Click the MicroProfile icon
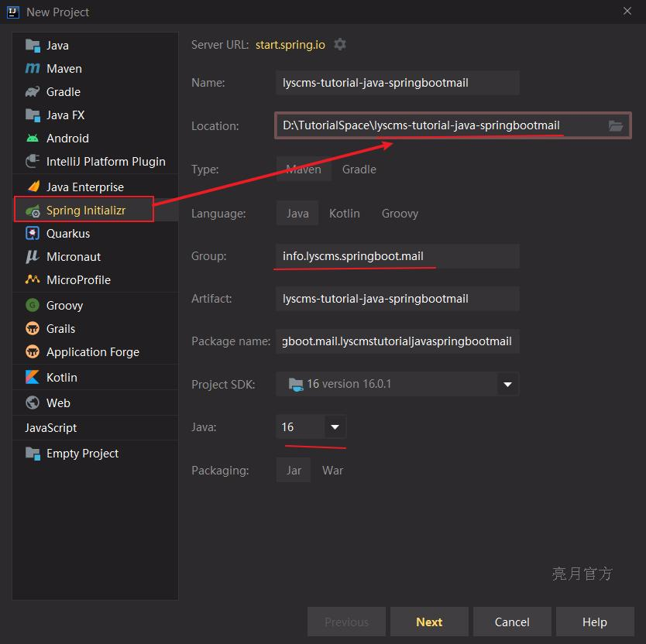Image resolution: width=646 pixels, height=644 pixels. coord(33,279)
